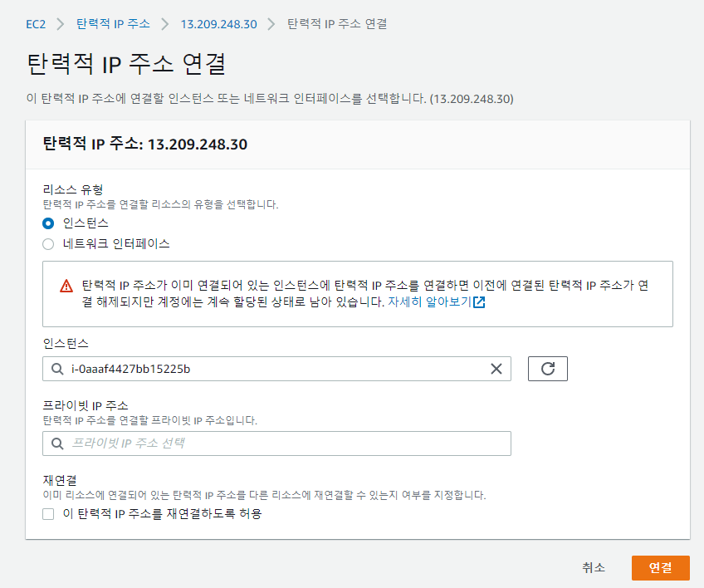Enable the 이 탄력적 IP 주소를 재연결하도록 허용 checkbox

tap(48, 514)
